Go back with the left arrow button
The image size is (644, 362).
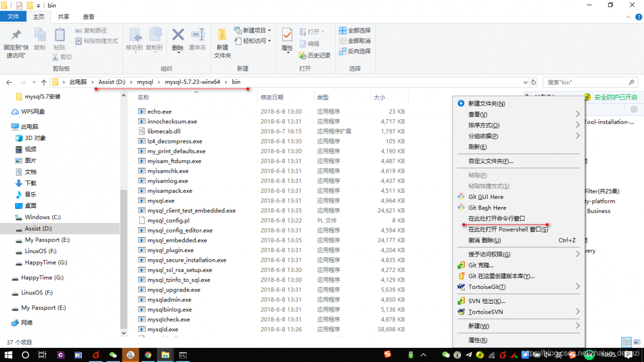coord(9,82)
